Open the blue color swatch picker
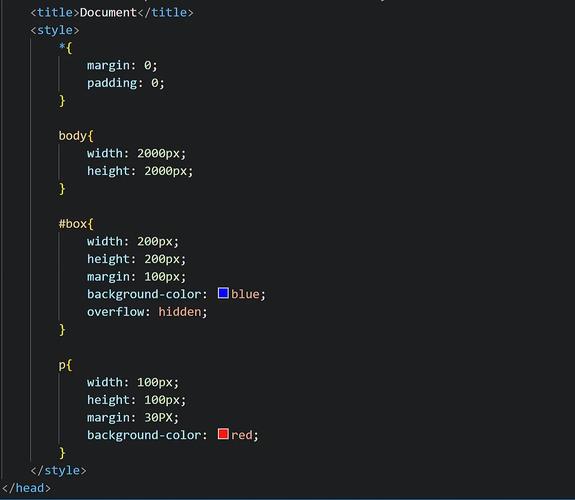The height and width of the screenshot is (500, 575). point(223,293)
